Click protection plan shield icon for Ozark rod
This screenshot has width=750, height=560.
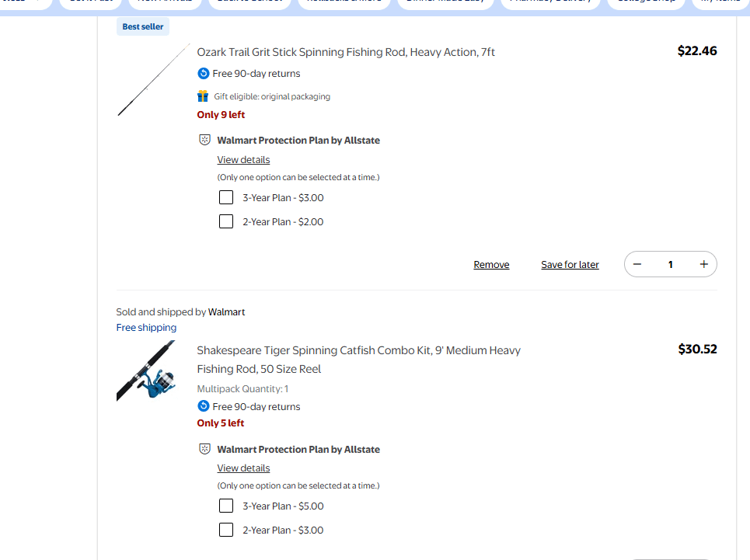click(x=205, y=141)
